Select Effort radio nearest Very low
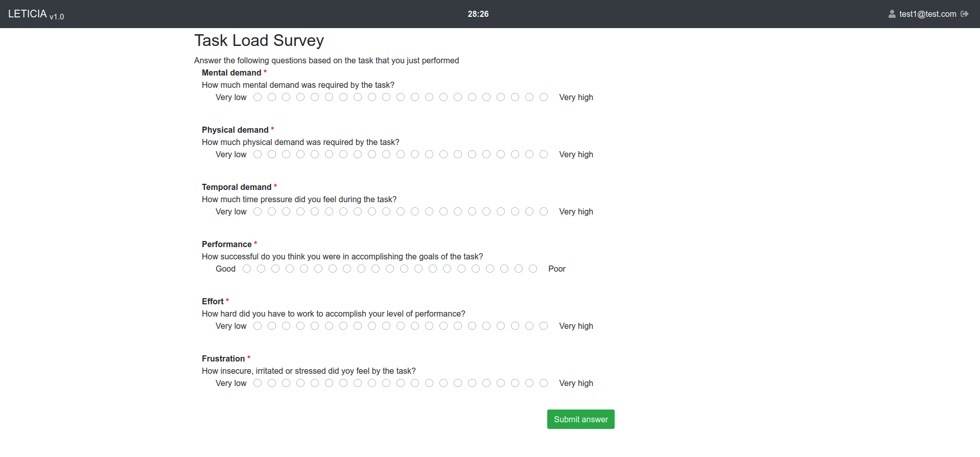The width and height of the screenshot is (980, 457). click(258, 326)
